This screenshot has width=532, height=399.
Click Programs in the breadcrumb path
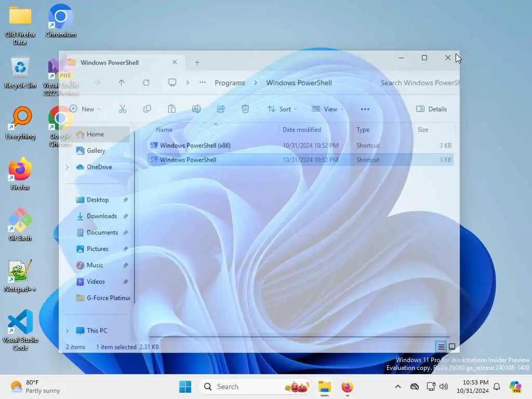point(230,83)
